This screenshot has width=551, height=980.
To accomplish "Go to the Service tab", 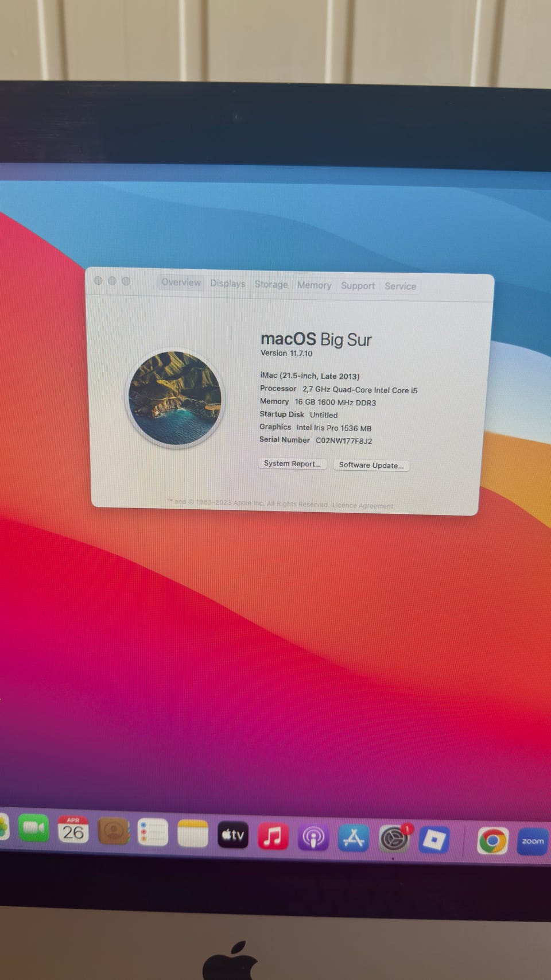I will click(x=400, y=286).
